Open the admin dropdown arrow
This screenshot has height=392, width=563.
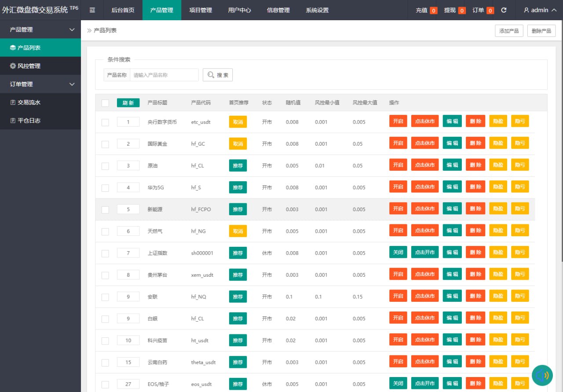[554, 10]
